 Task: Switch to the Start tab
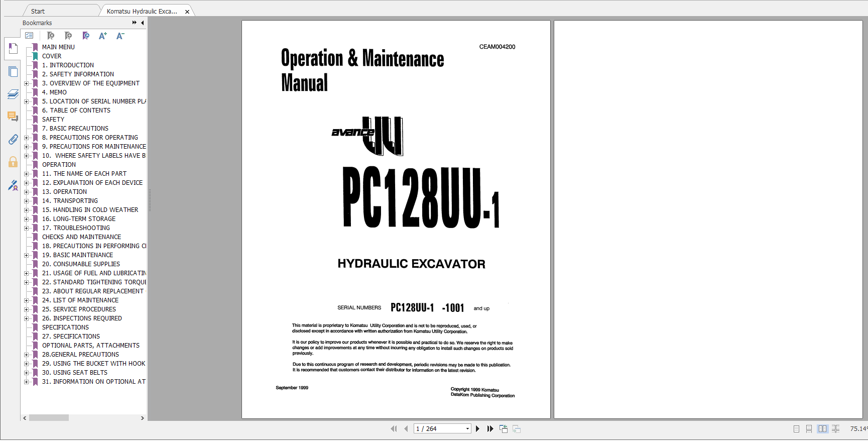[38, 11]
